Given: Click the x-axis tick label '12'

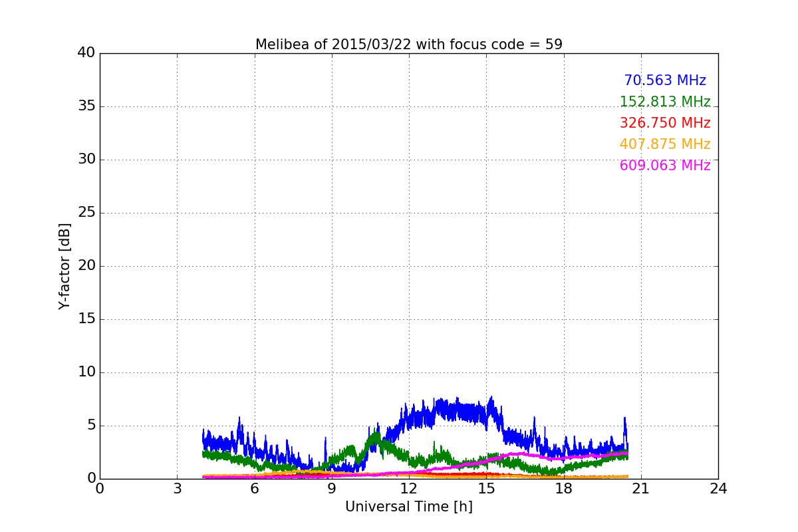Looking at the screenshot, I should pyautogui.click(x=409, y=489).
